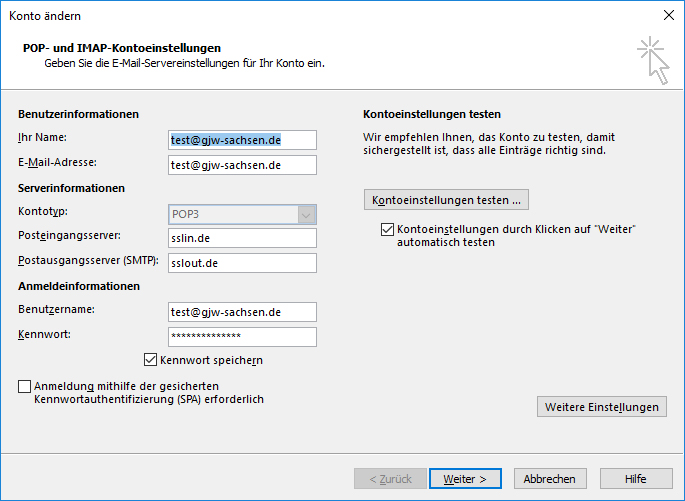The image size is (685, 501).
Task: Enable SPA secure password authentication checkbox
Action: point(24,386)
